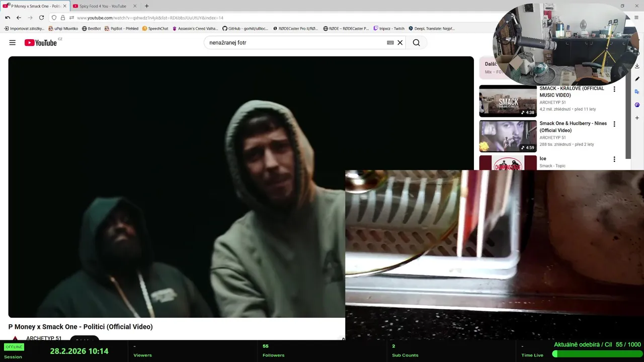Open the tripxcz - Twitch bookmark
Screen dimensions: 644x362
388,29
